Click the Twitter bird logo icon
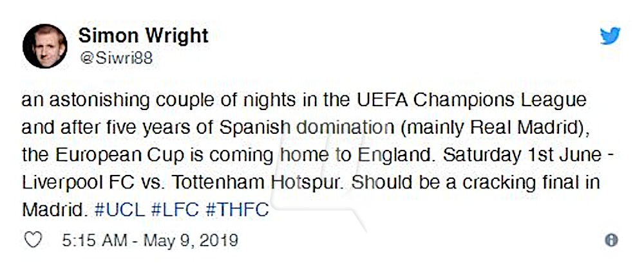 click(610, 35)
